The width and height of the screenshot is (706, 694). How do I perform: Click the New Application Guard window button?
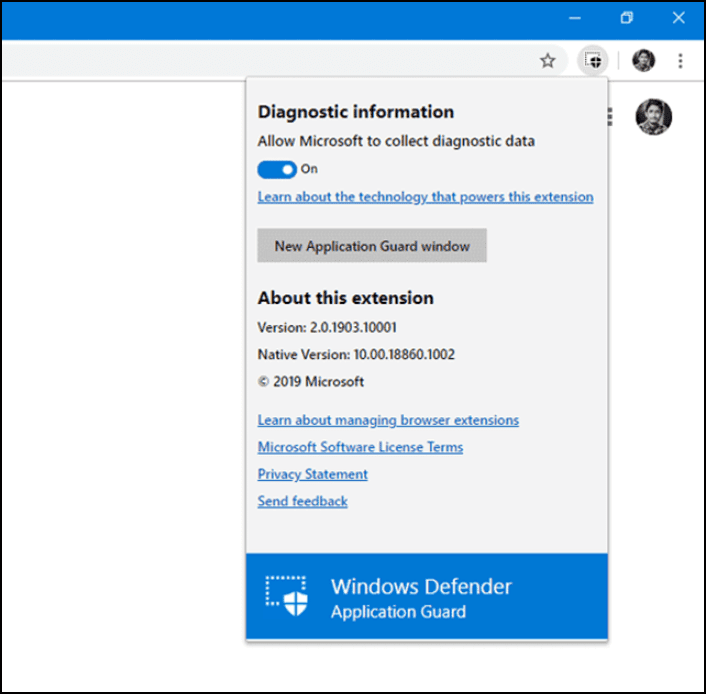372,245
